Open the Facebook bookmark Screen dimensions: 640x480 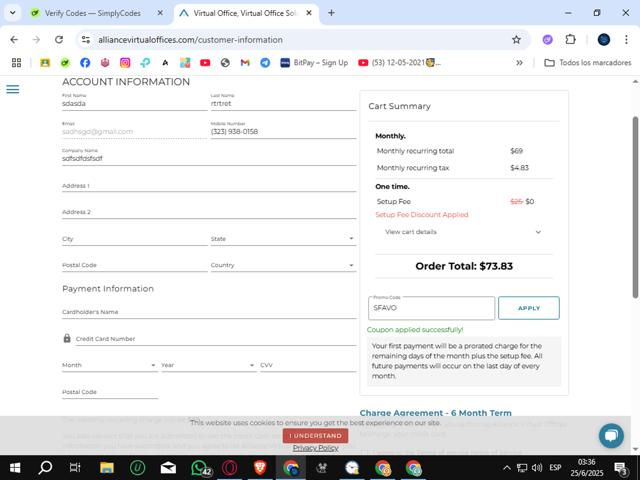(85, 62)
